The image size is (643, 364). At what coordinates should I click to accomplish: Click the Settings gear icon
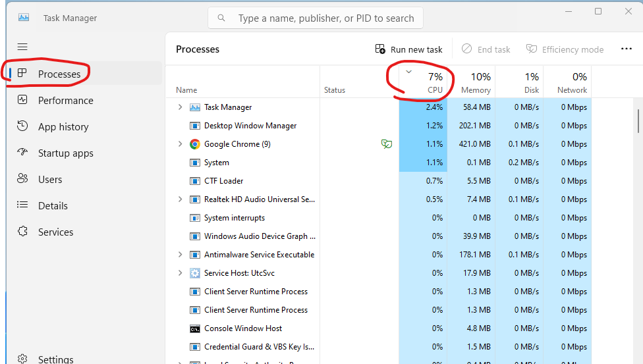22,359
